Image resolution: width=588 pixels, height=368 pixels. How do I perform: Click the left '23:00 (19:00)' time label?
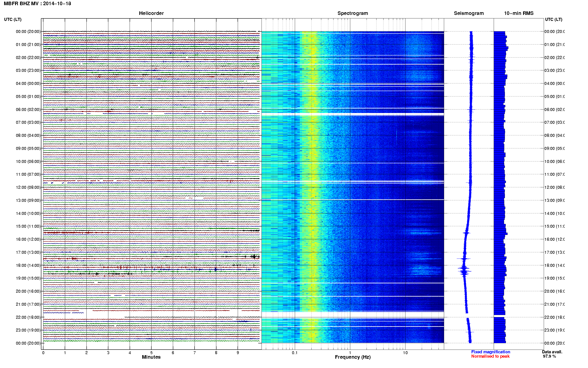click(x=28, y=330)
